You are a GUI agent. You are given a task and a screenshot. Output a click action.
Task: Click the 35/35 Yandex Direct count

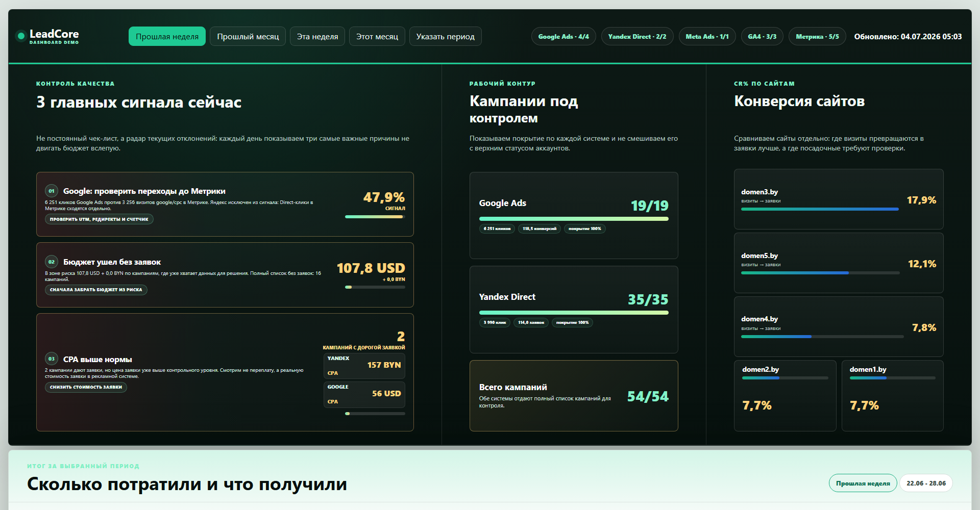(x=648, y=299)
